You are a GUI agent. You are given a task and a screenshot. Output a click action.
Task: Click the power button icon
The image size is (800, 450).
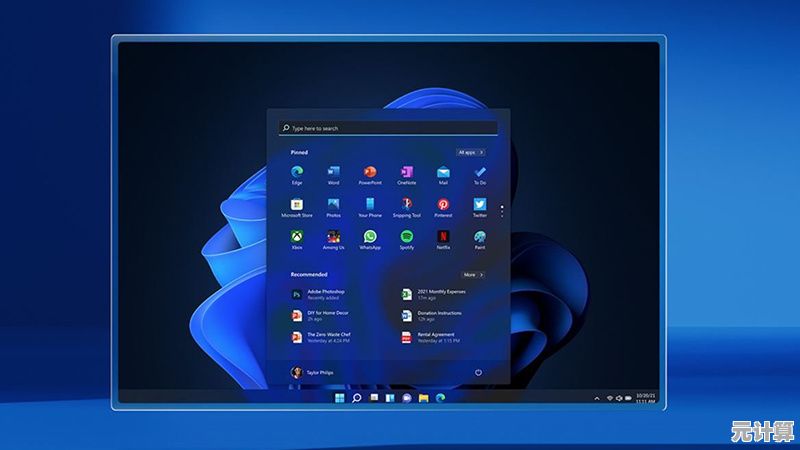(478, 372)
